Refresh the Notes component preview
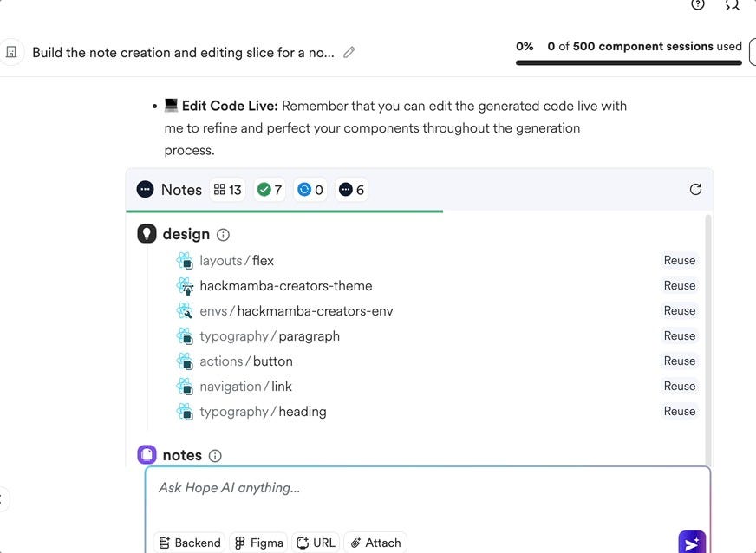The height and width of the screenshot is (553, 756). tap(695, 189)
